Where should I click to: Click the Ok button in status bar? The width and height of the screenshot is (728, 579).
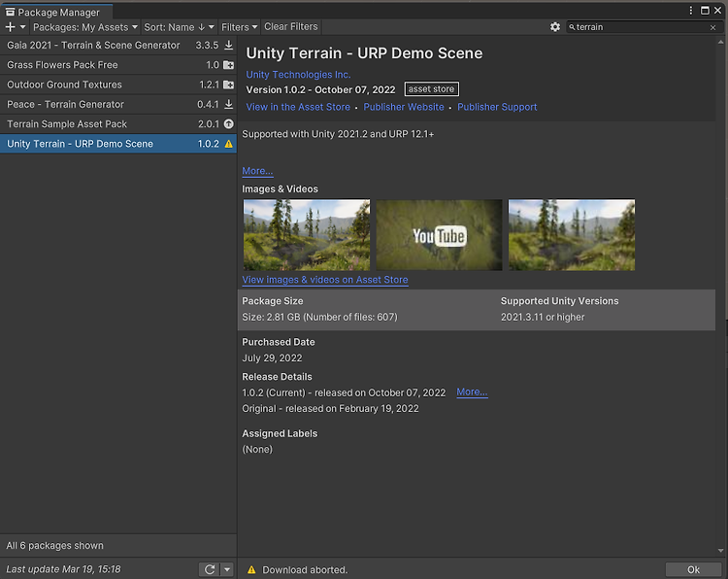pyautogui.click(x=693, y=569)
